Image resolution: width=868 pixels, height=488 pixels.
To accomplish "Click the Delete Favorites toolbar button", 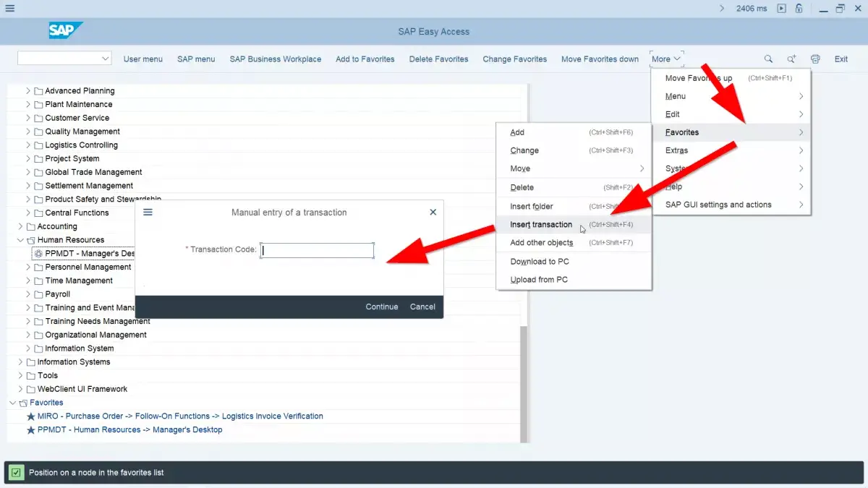I will coord(439,59).
